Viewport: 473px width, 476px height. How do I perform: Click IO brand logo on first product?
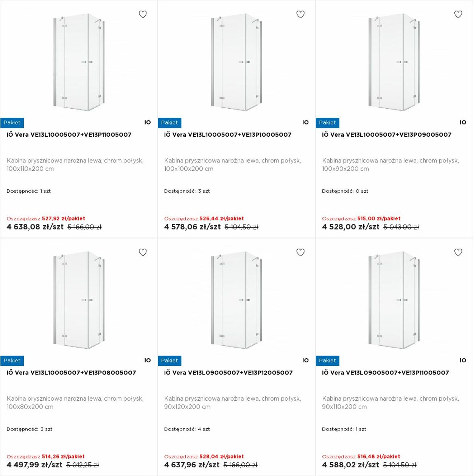[148, 122]
